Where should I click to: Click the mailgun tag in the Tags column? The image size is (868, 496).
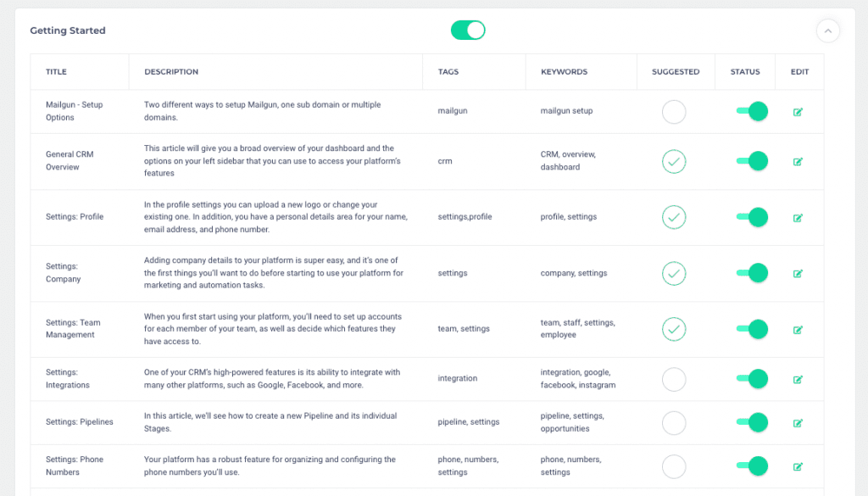click(451, 111)
